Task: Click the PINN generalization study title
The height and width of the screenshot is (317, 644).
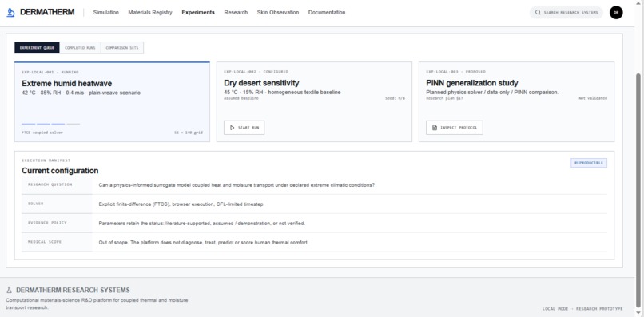Action: pyautogui.click(x=472, y=83)
